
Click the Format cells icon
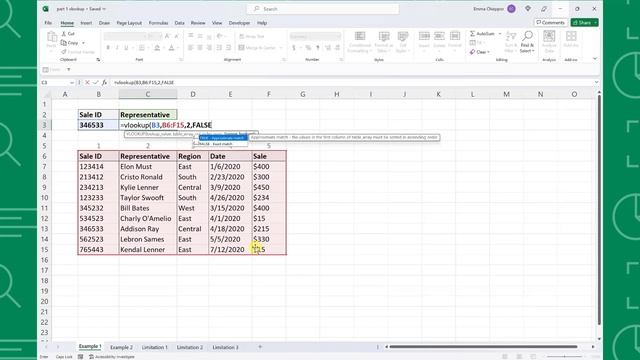(455, 36)
